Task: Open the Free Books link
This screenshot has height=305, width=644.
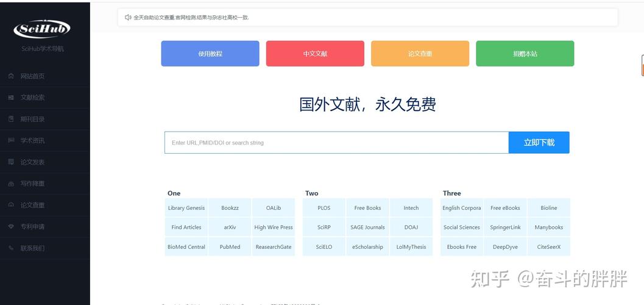Action: coord(367,208)
